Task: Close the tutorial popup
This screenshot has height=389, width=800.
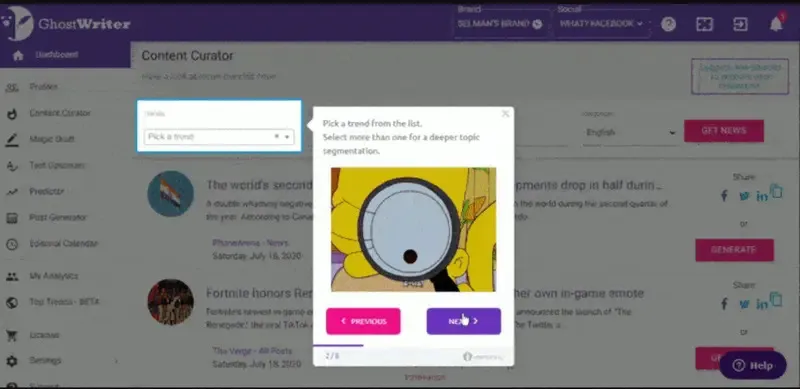Action: (505, 114)
